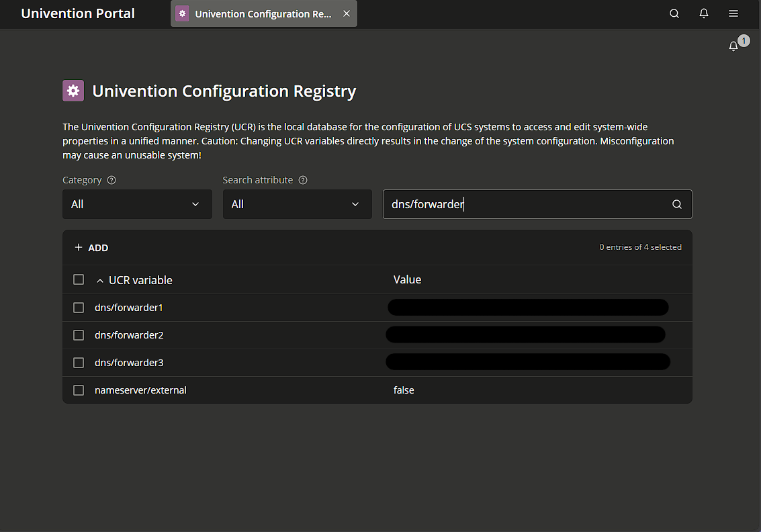Open the hamburger menu
Viewport: 761px width, 532px height.
(733, 13)
